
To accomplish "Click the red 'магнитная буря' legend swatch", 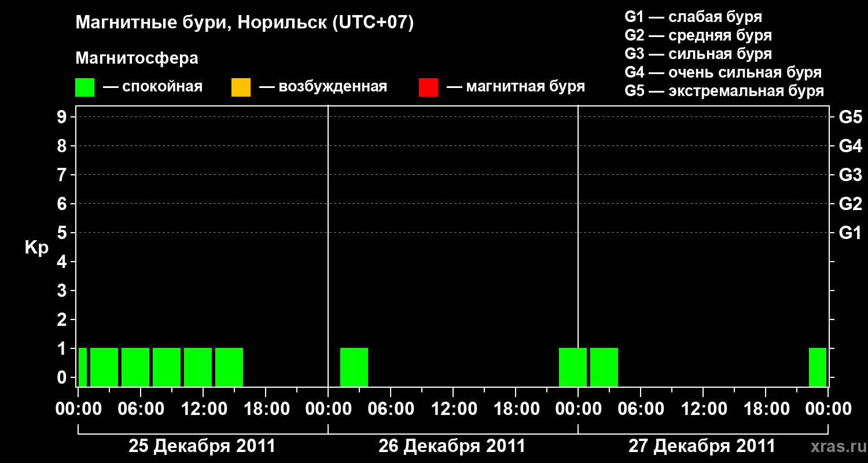I will pos(428,87).
